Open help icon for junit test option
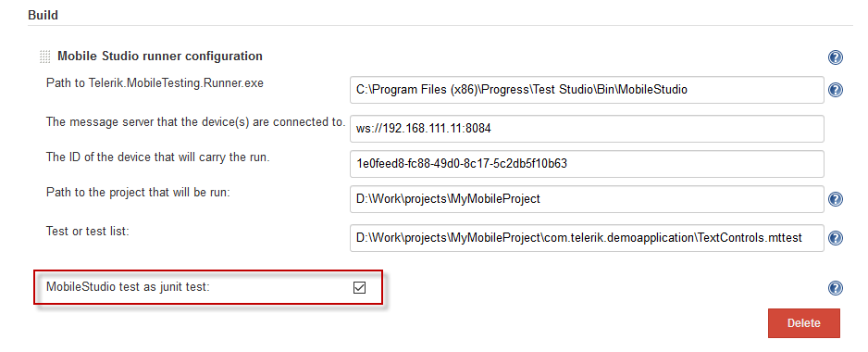868x352 pixels. (x=836, y=288)
